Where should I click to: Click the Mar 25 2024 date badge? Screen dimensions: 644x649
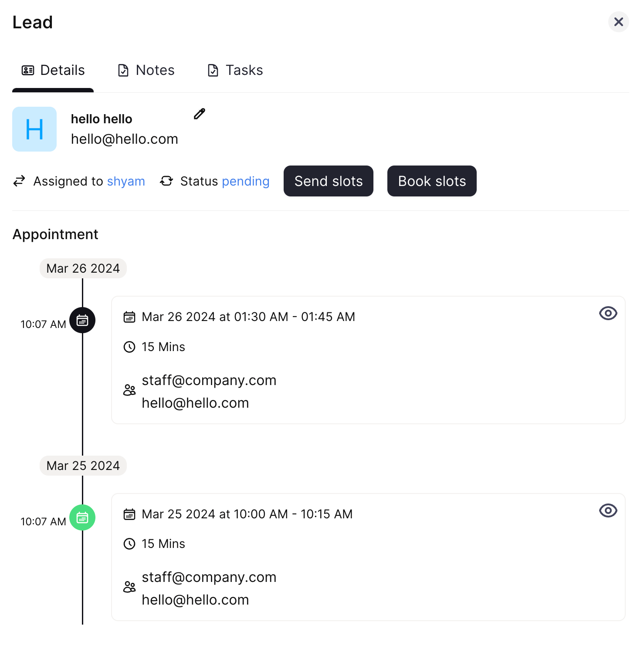pyautogui.click(x=83, y=466)
